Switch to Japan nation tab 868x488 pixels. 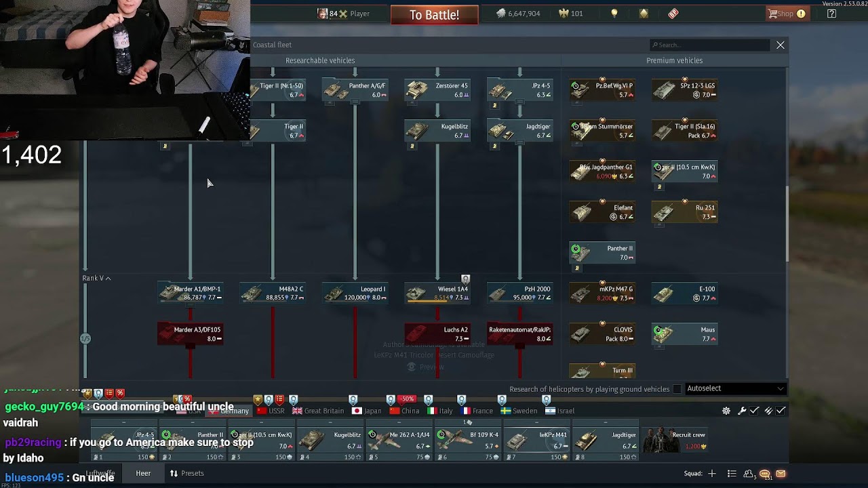coord(366,411)
